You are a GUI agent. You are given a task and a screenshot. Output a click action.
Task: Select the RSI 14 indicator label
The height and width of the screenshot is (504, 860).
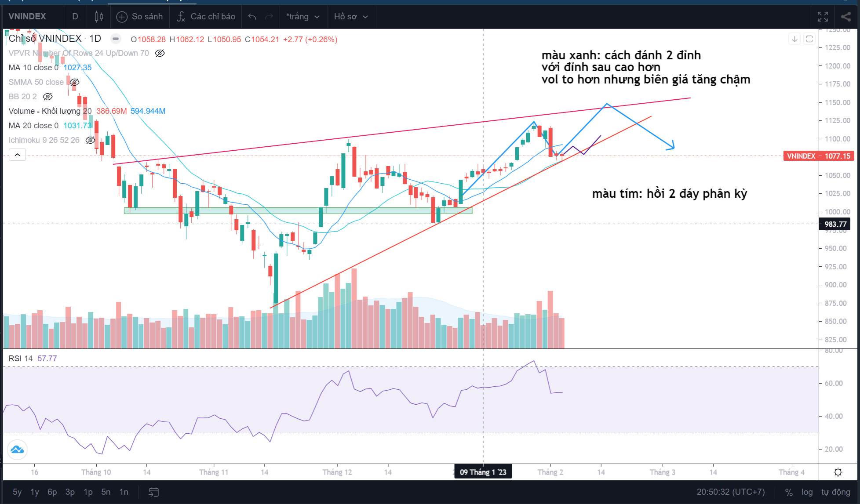tap(21, 359)
